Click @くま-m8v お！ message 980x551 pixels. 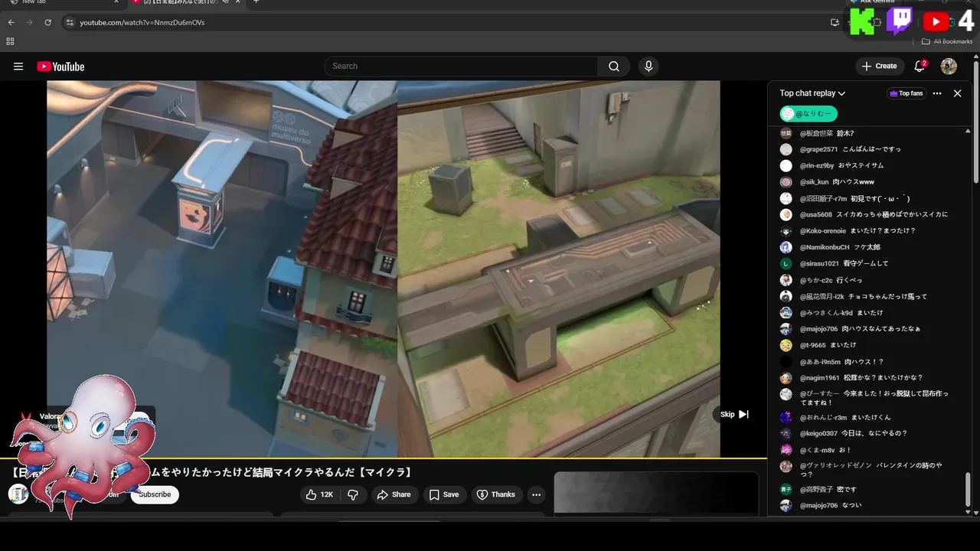[825, 450]
